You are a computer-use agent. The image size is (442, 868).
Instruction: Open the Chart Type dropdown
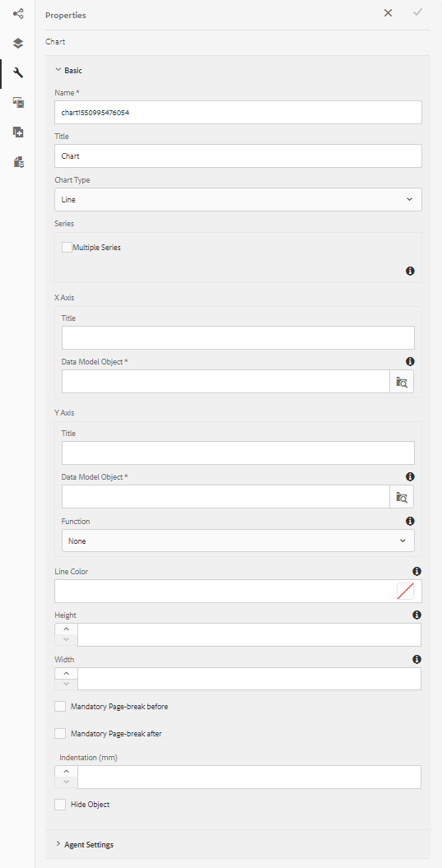[x=238, y=199]
